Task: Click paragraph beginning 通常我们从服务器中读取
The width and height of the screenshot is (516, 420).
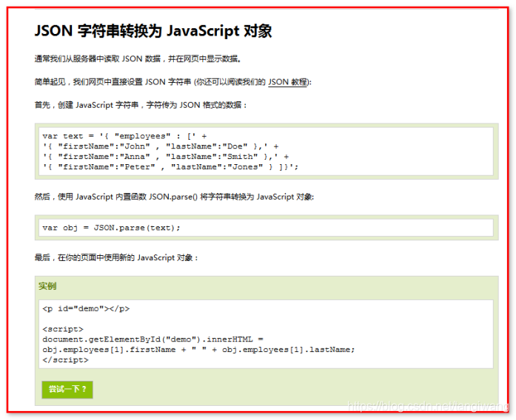Action: [138, 59]
